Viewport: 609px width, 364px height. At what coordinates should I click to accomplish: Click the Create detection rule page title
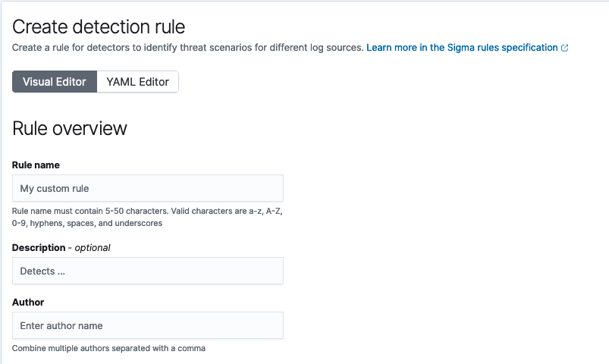pos(99,27)
